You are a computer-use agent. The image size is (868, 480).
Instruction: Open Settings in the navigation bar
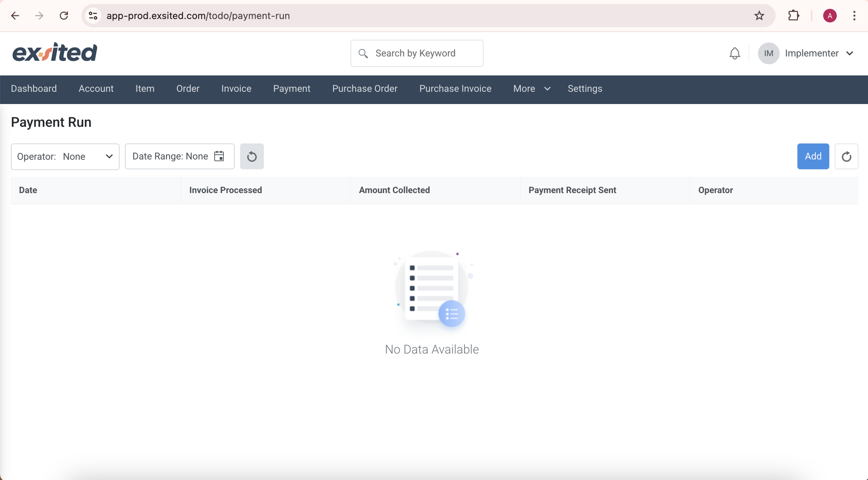click(585, 89)
